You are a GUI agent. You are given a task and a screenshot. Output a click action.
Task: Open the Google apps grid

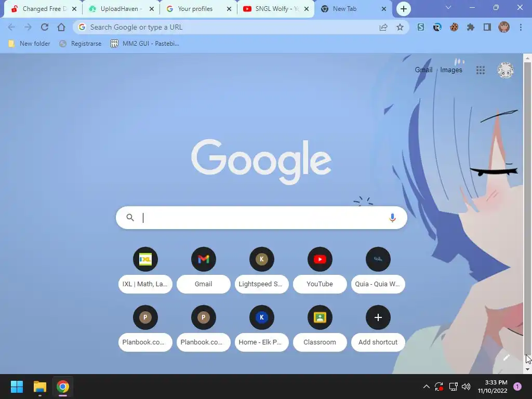481,70
